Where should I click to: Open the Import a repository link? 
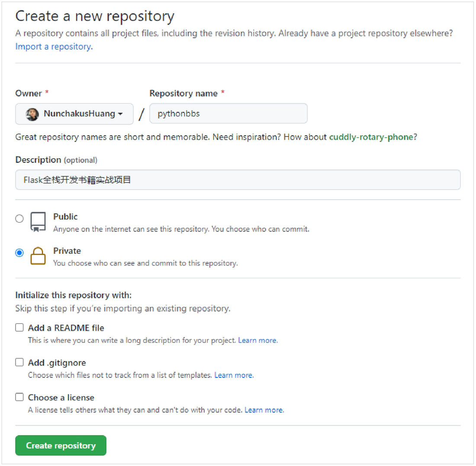(54, 47)
